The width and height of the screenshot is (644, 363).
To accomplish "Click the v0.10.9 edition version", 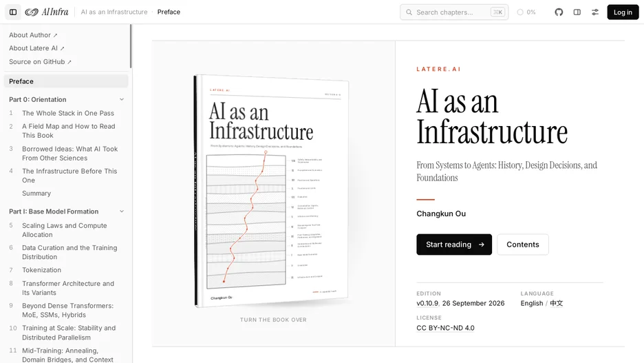I will click(x=427, y=303).
